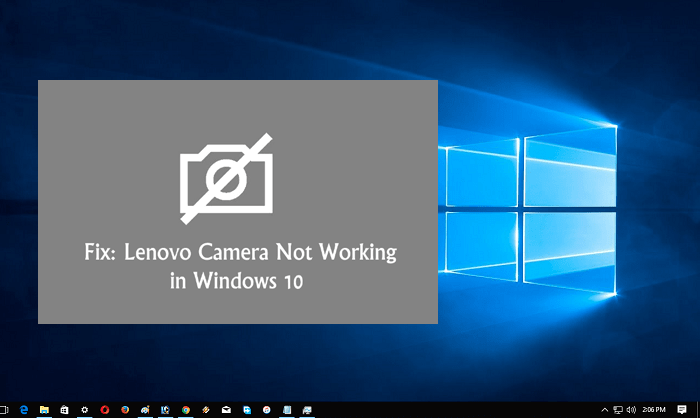Open the network status tray icon
The width and height of the screenshot is (700, 418).
618,410
